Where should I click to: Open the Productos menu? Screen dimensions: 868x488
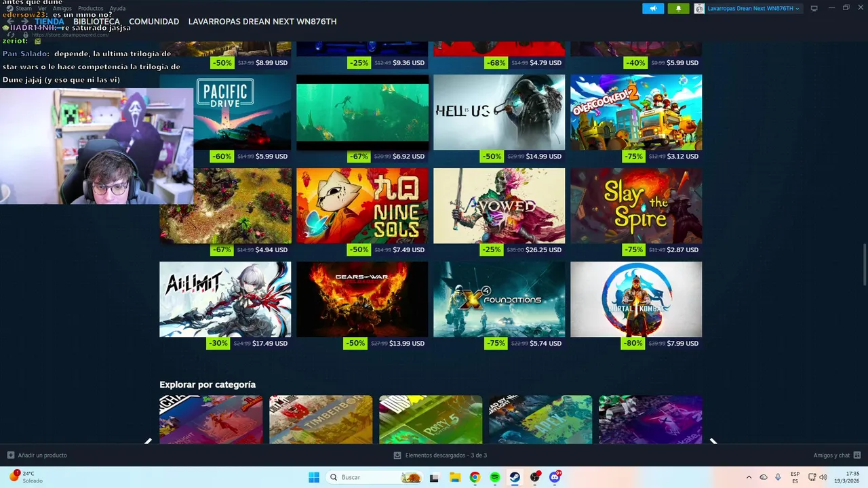91,9
